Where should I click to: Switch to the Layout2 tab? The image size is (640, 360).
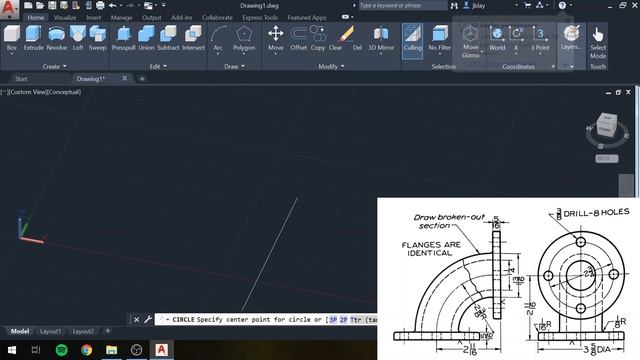click(x=83, y=331)
